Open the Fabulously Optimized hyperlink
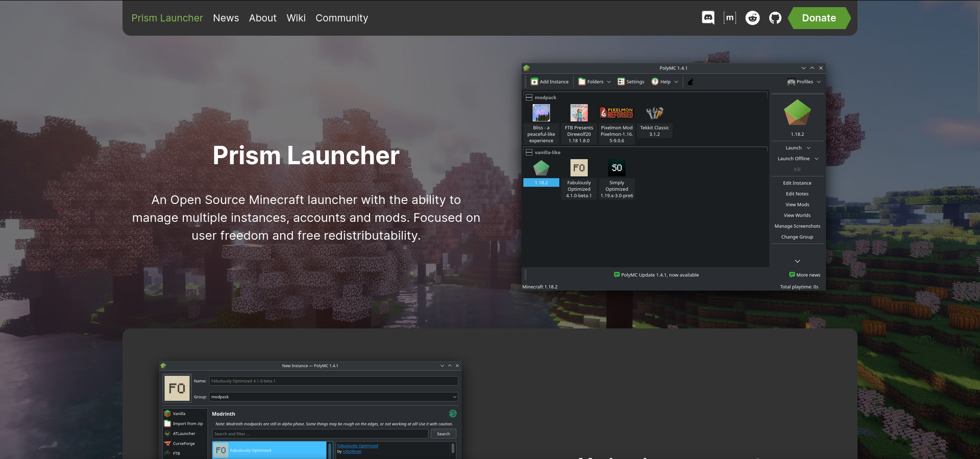The height and width of the screenshot is (459, 980). 357,446
